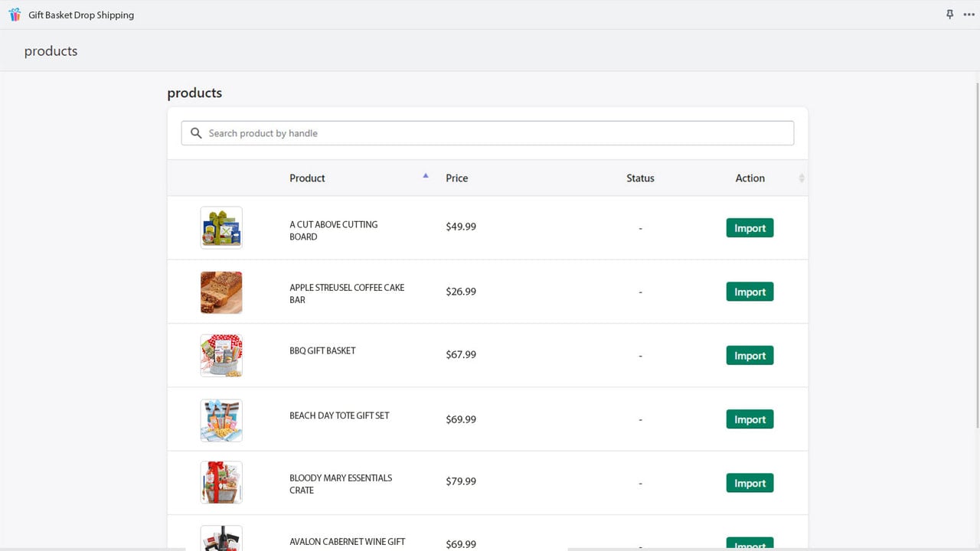Import Beach Day Tote Gift Set

click(x=750, y=419)
